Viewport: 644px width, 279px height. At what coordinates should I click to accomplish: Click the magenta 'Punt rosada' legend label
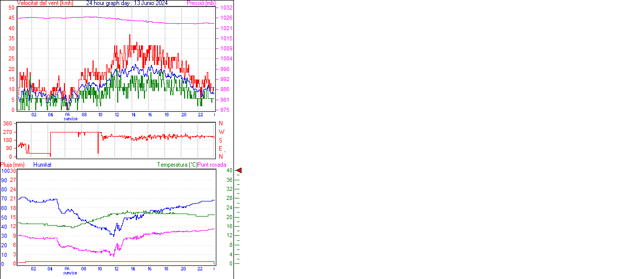tap(212, 165)
